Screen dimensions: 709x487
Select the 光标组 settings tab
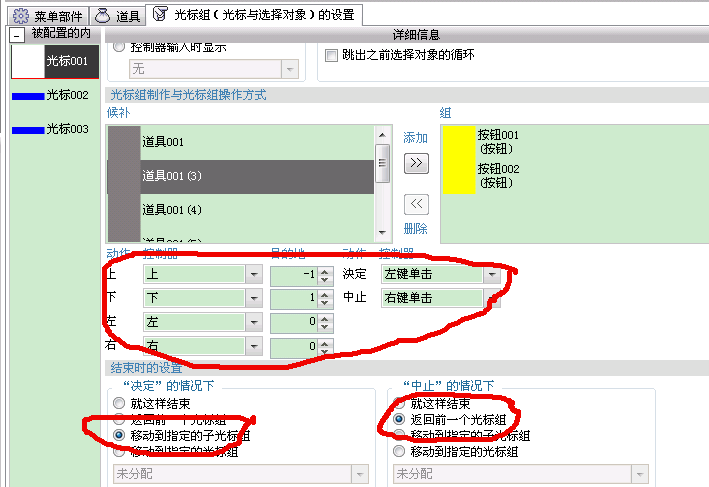pos(255,15)
